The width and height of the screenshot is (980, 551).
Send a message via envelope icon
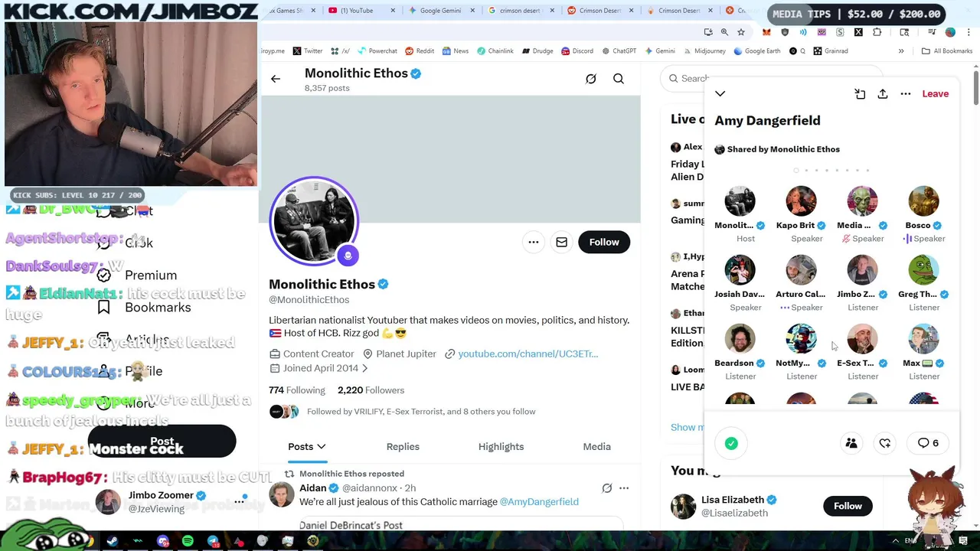point(561,242)
